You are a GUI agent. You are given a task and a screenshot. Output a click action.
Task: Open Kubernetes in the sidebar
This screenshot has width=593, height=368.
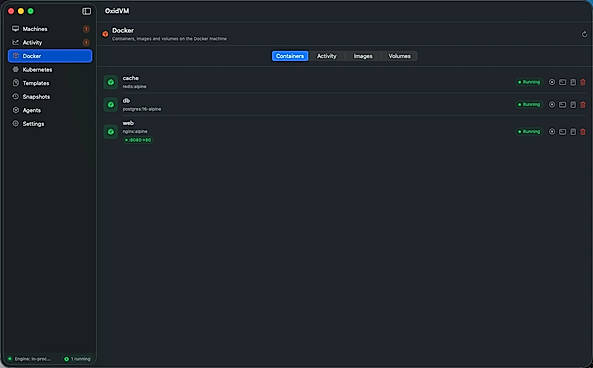(50, 70)
